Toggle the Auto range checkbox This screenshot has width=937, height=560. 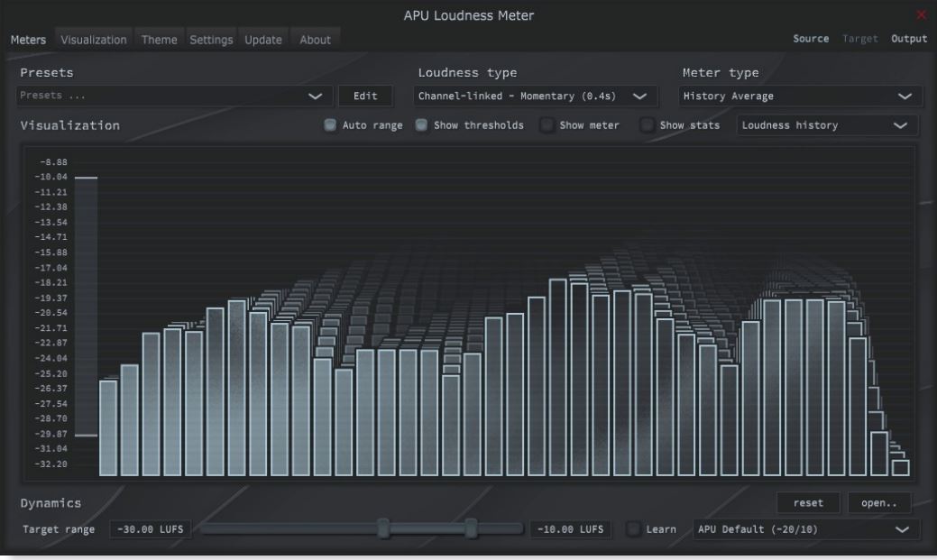tap(330, 125)
